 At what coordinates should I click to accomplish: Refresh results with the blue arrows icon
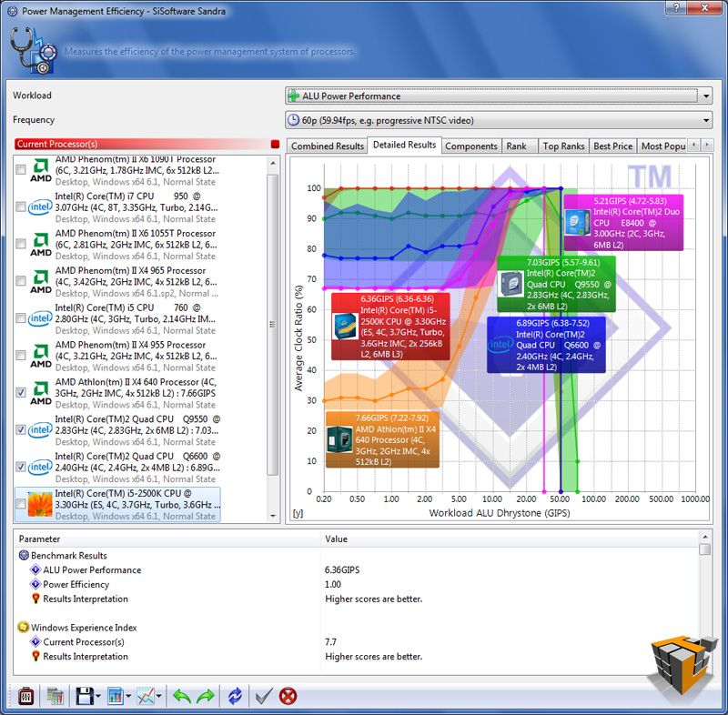click(235, 696)
